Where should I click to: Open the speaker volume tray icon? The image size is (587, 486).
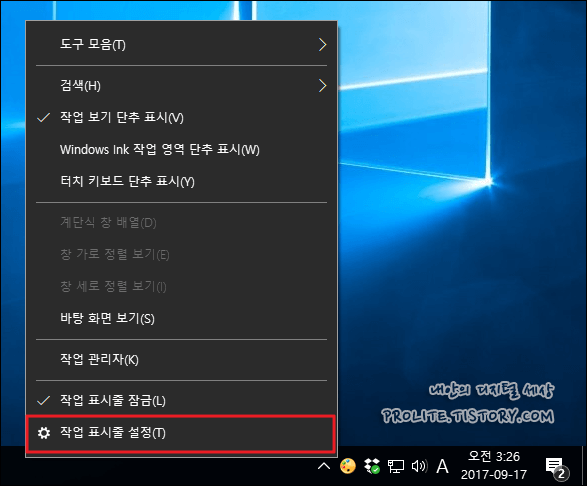point(419,466)
